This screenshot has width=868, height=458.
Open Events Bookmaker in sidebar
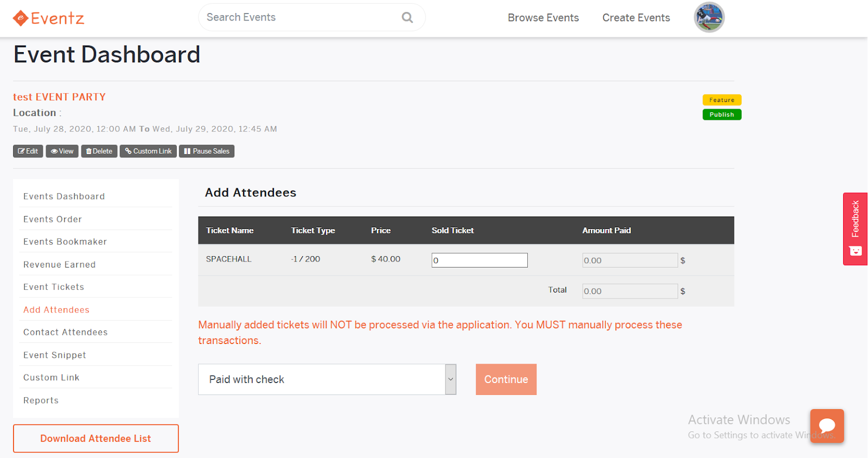(x=65, y=241)
